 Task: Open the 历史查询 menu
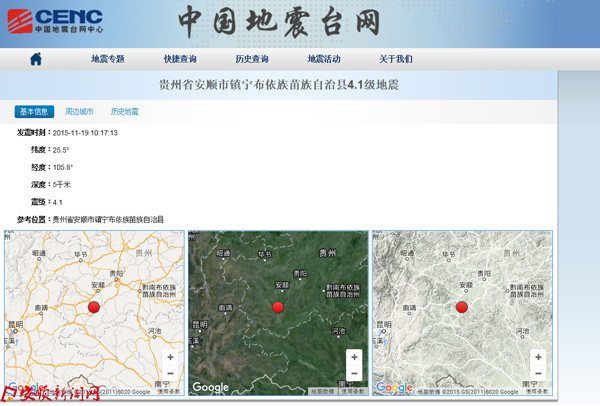pos(251,59)
